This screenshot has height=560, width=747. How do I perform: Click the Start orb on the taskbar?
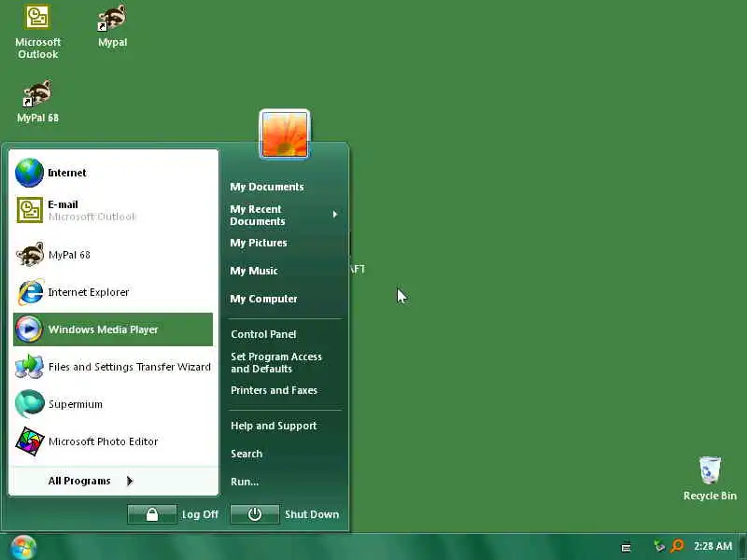(23, 548)
